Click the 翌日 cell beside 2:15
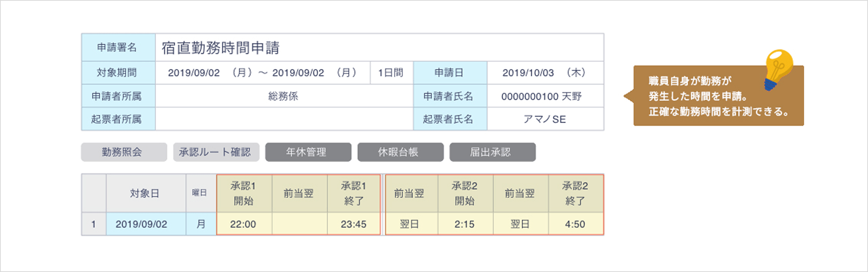868x272 pixels. pos(412,224)
